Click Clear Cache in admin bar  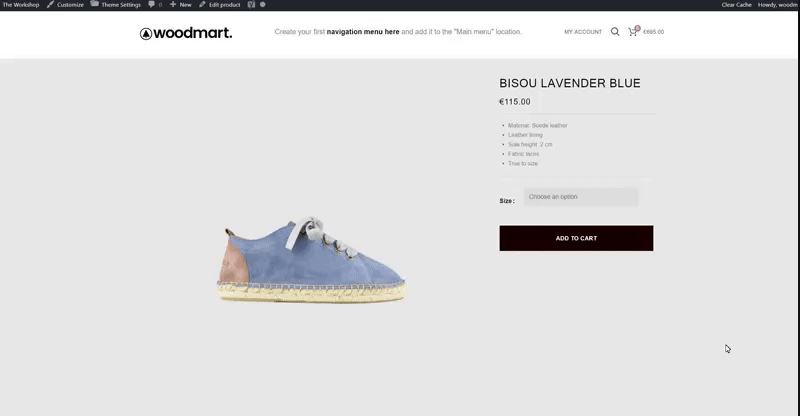click(x=736, y=4)
